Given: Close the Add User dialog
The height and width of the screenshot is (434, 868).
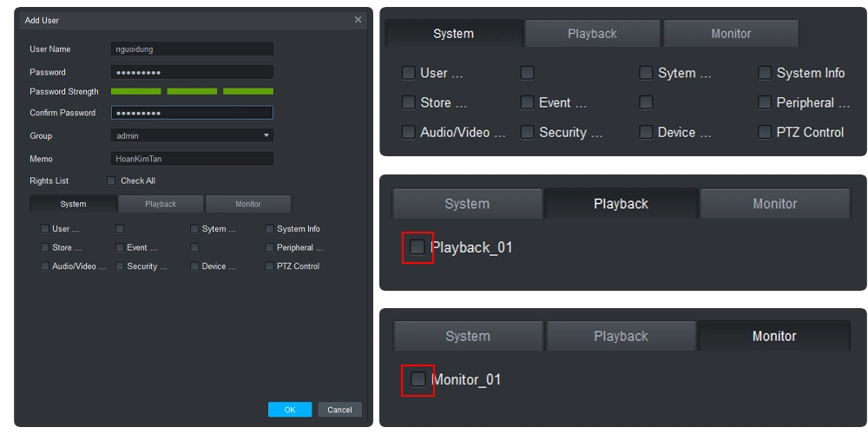Looking at the screenshot, I should [358, 20].
